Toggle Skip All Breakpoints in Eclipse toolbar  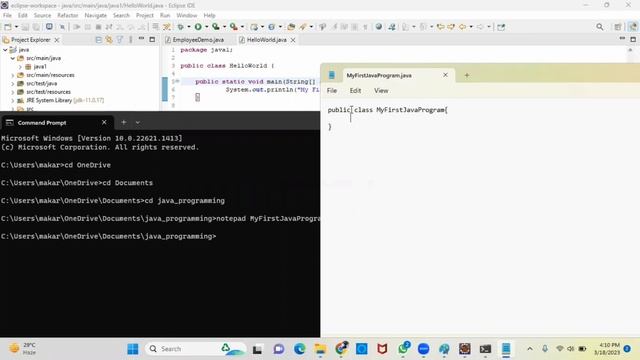tap(62, 27)
